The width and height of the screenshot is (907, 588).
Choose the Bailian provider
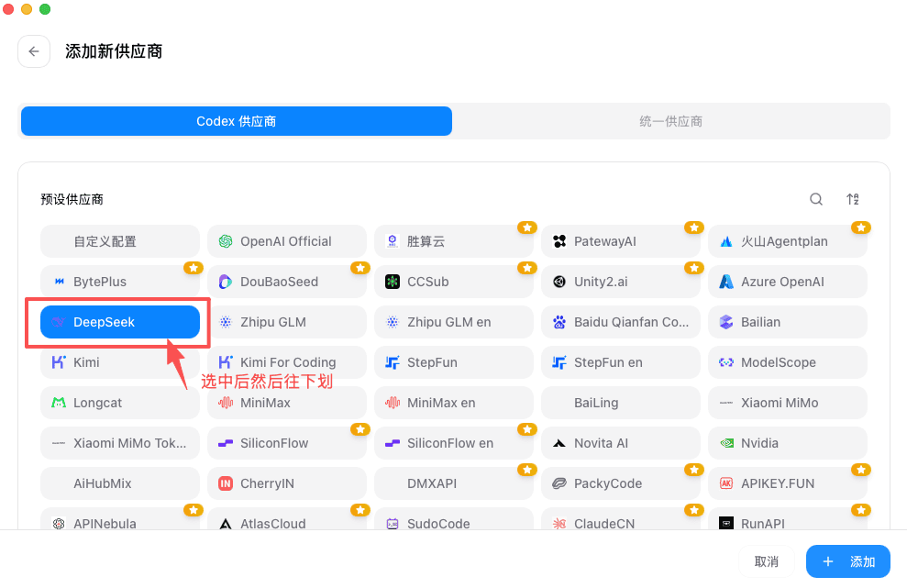click(787, 322)
